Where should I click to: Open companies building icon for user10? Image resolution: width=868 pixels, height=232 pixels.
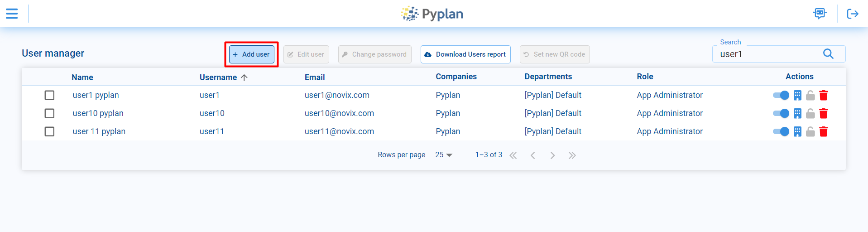(798, 113)
